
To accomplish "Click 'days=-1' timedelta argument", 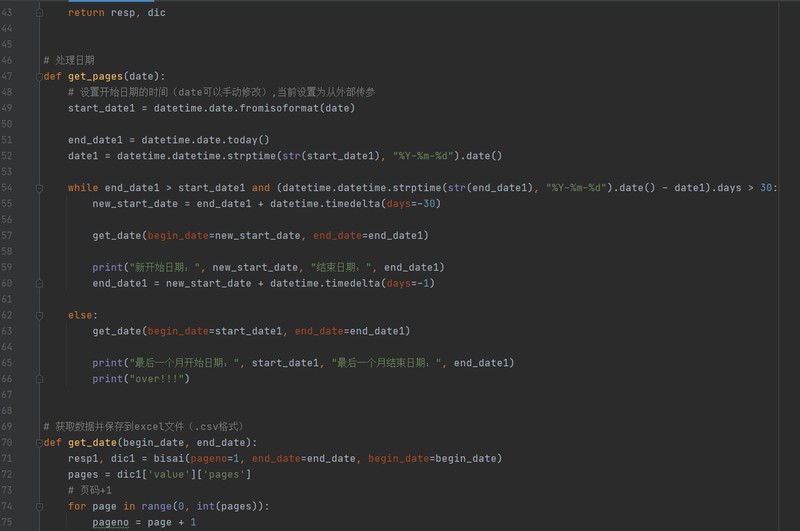I will tap(408, 283).
